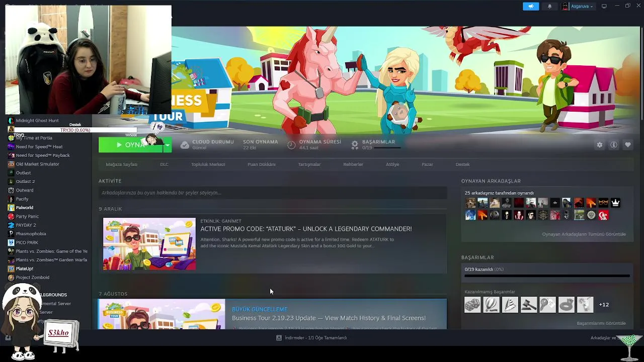Open the notifications bell

click(x=549, y=6)
